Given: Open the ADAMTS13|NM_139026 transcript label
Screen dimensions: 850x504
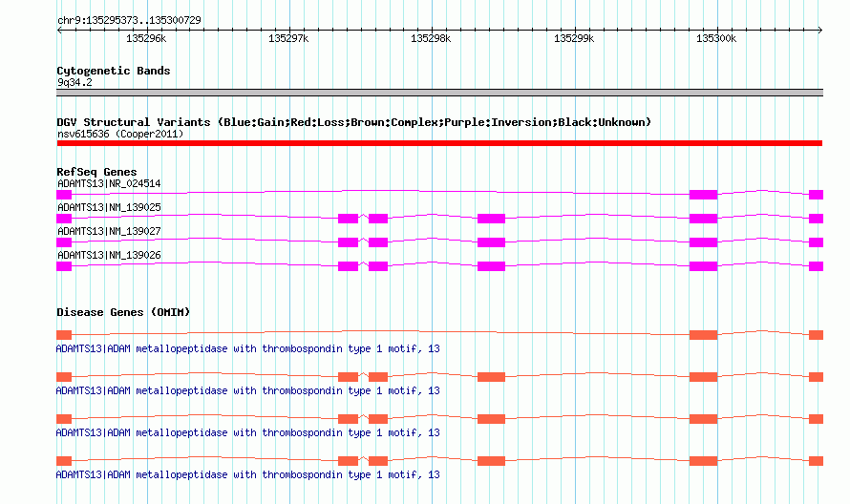Looking at the screenshot, I should point(109,255).
